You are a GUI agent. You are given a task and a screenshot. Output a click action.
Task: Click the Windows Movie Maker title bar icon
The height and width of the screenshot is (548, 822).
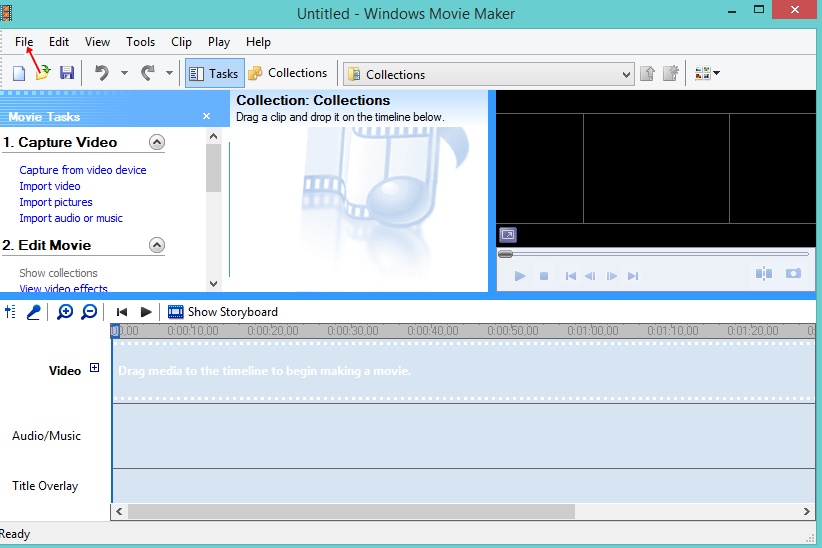tap(6, 13)
